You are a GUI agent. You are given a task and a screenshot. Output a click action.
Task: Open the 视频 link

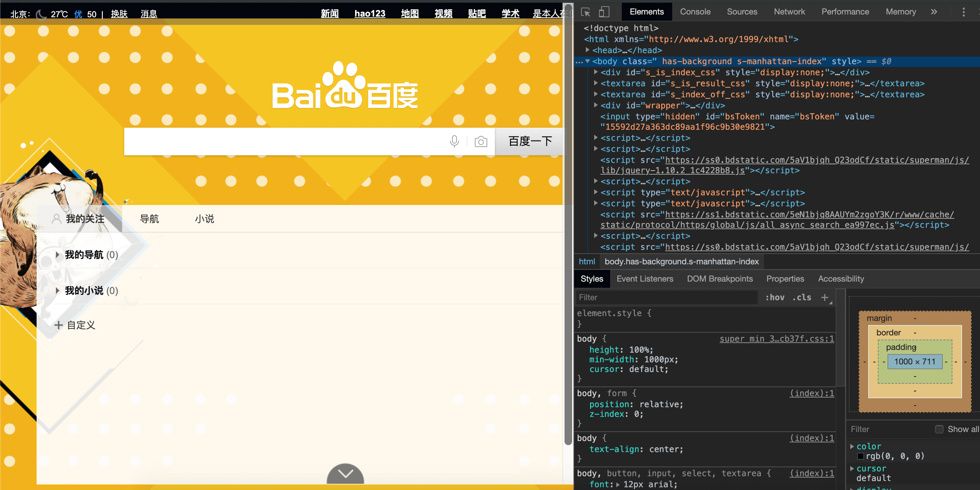pos(443,14)
